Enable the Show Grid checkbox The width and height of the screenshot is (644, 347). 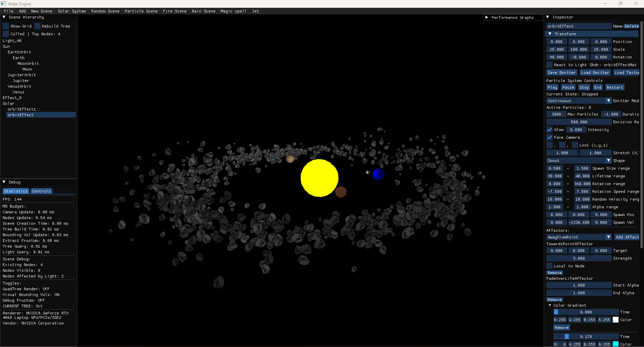5,26
